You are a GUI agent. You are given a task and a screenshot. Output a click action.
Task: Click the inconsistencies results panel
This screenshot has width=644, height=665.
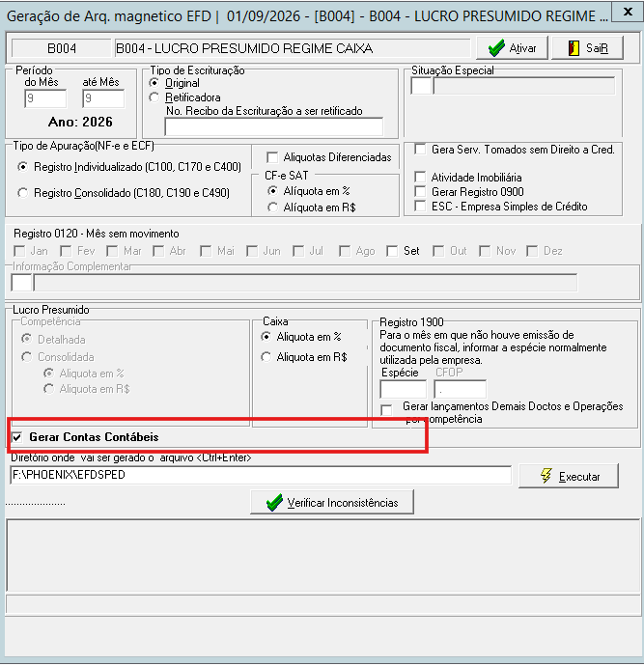[322, 555]
